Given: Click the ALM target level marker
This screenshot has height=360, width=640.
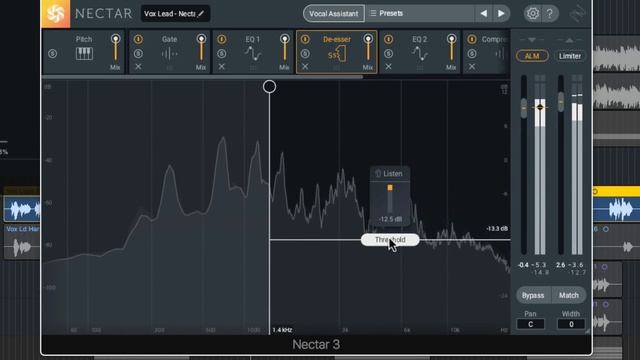Looking at the screenshot, I should (540, 107).
